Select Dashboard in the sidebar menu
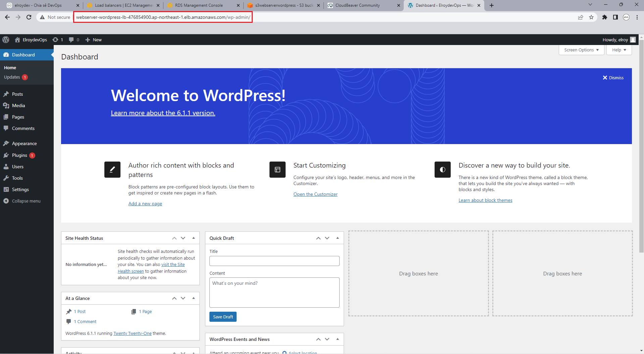 [27, 55]
